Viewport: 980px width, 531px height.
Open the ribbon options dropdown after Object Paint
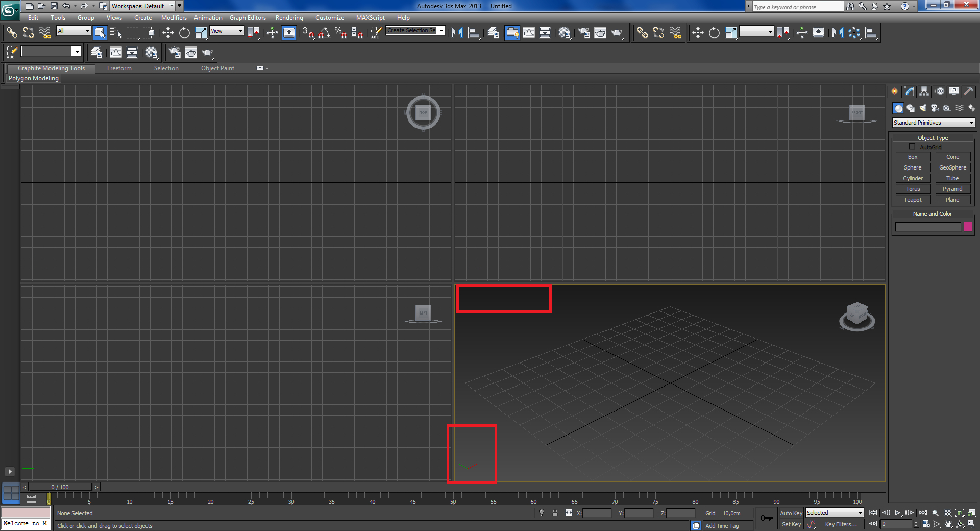[261, 68]
